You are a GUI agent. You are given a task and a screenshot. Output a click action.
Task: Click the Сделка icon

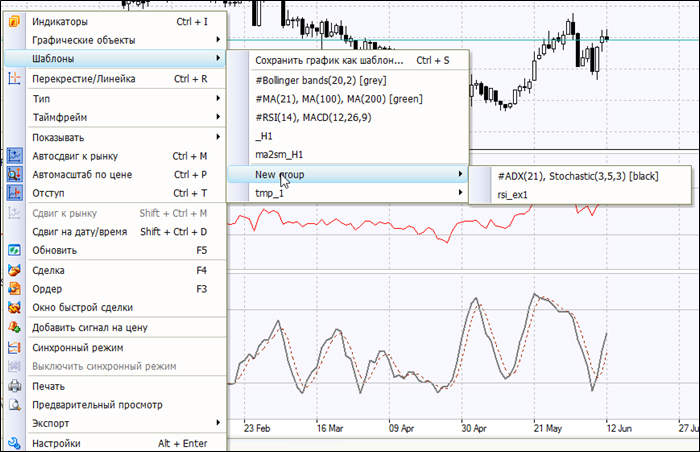pos(14,270)
